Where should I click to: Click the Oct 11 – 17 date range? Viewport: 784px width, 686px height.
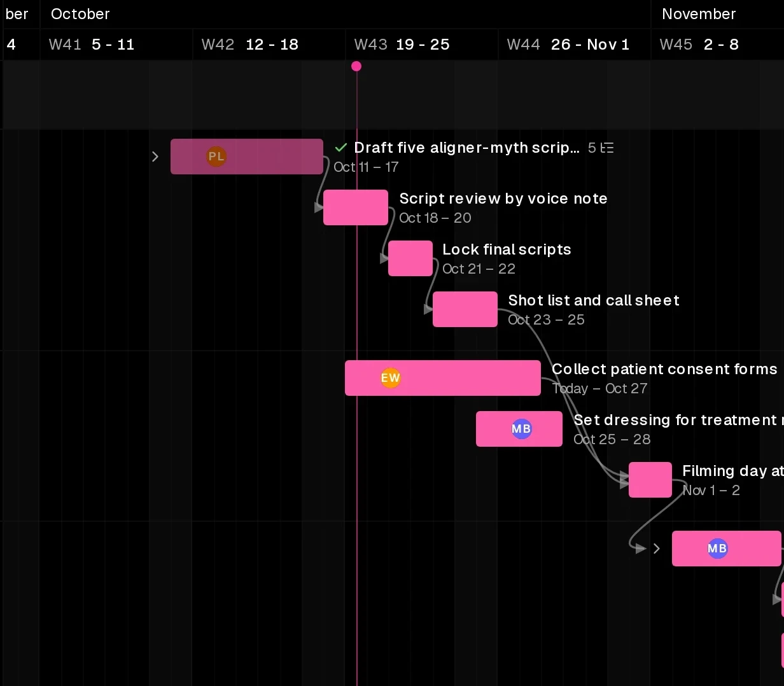coord(366,167)
